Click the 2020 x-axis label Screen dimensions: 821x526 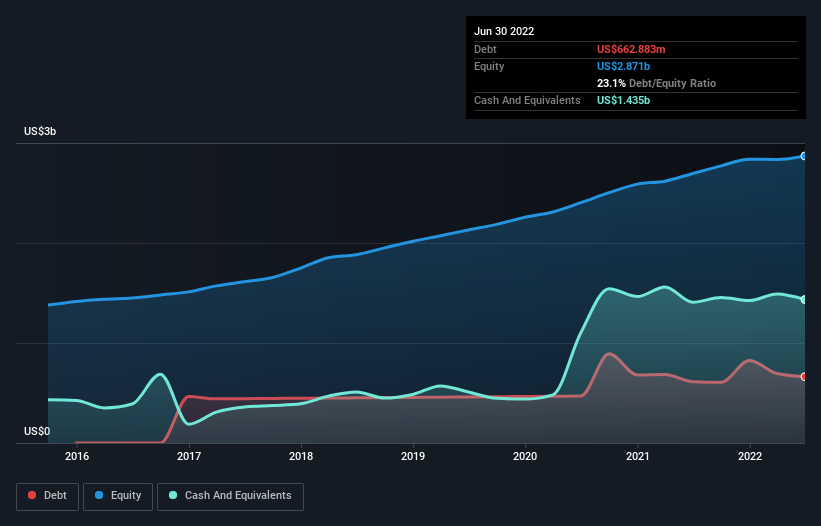point(525,456)
